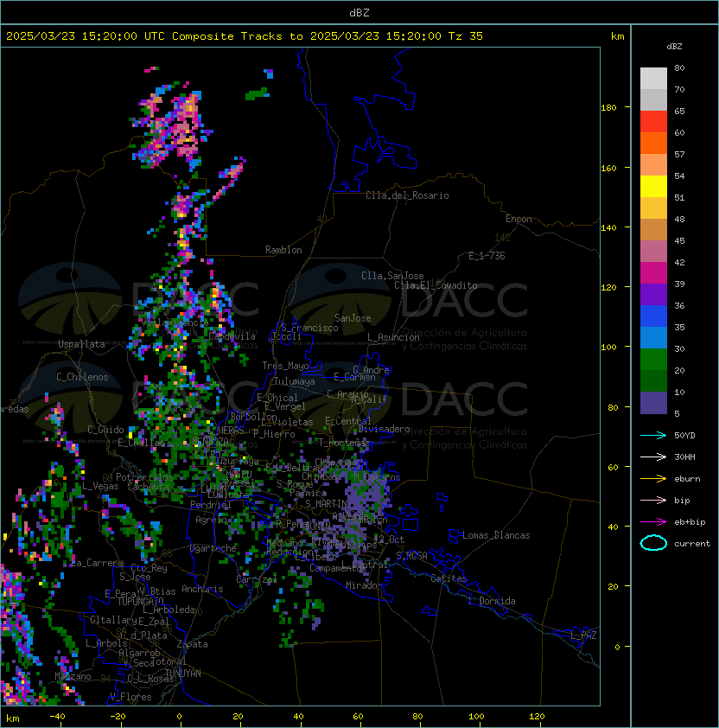The image size is (719, 728).
Task: Click the Encon map label
Action: coord(519,219)
